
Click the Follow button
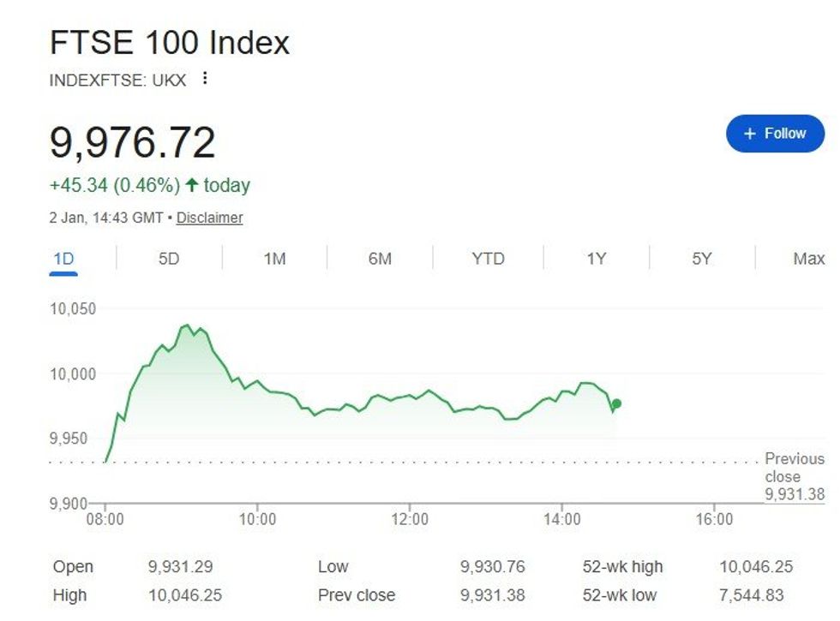pos(774,134)
